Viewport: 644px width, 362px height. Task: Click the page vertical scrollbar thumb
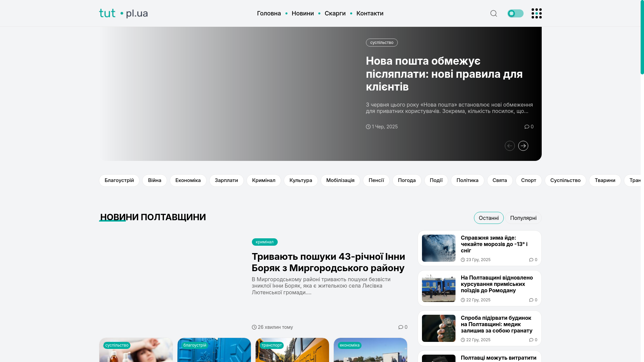coord(642,37)
